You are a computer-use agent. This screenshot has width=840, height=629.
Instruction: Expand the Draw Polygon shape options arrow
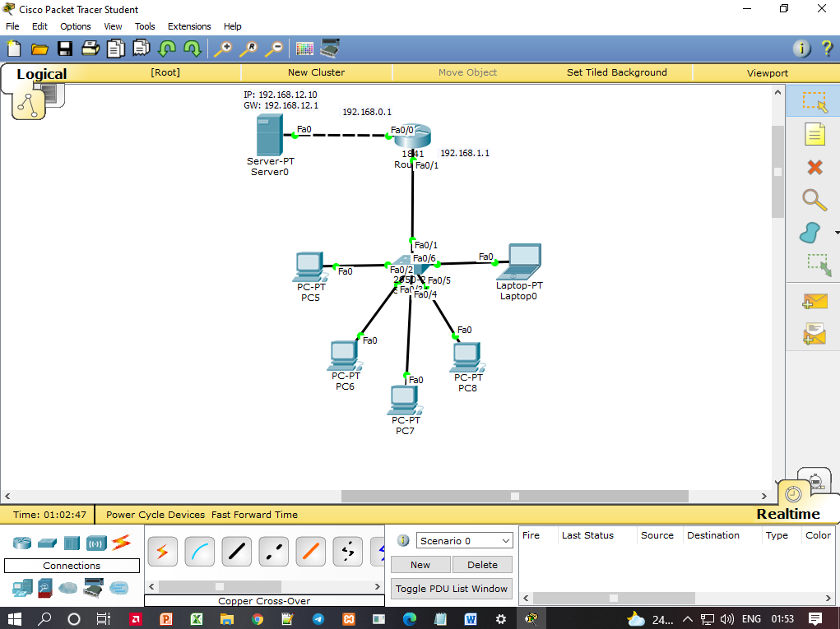click(836, 233)
